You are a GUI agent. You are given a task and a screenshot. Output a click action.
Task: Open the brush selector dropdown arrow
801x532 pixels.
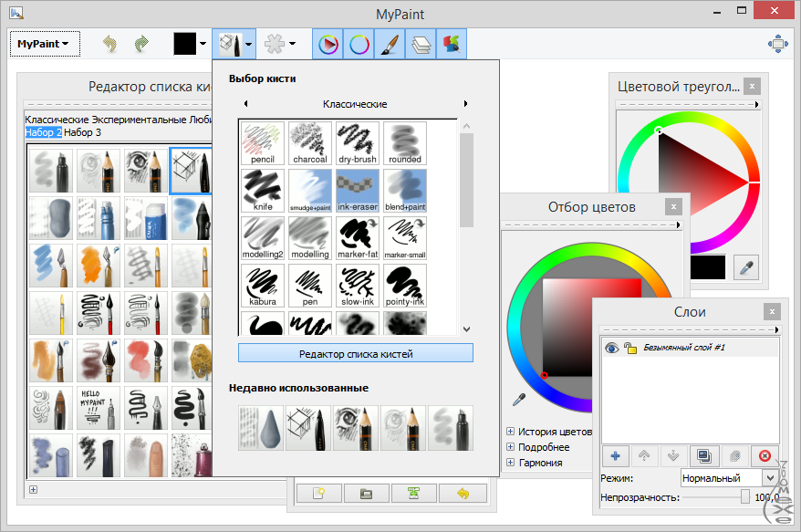249,45
